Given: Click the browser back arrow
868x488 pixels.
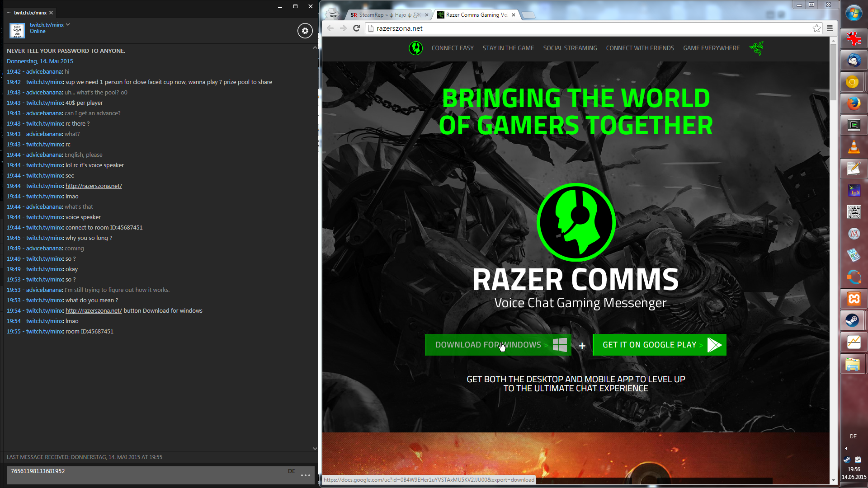Looking at the screenshot, I should [x=330, y=28].
